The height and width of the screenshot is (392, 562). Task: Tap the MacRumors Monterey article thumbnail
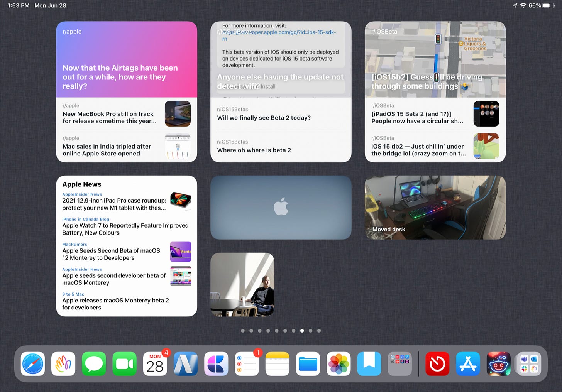[181, 252]
